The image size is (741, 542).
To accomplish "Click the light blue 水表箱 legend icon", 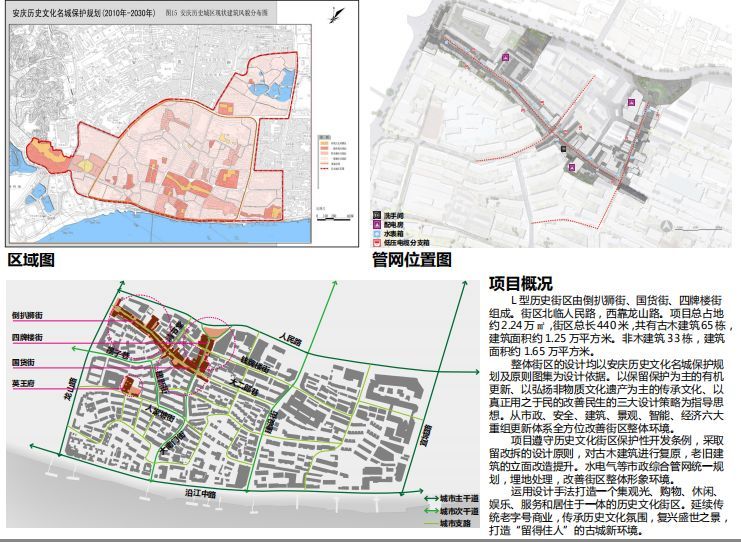I will [x=377, y=233].
